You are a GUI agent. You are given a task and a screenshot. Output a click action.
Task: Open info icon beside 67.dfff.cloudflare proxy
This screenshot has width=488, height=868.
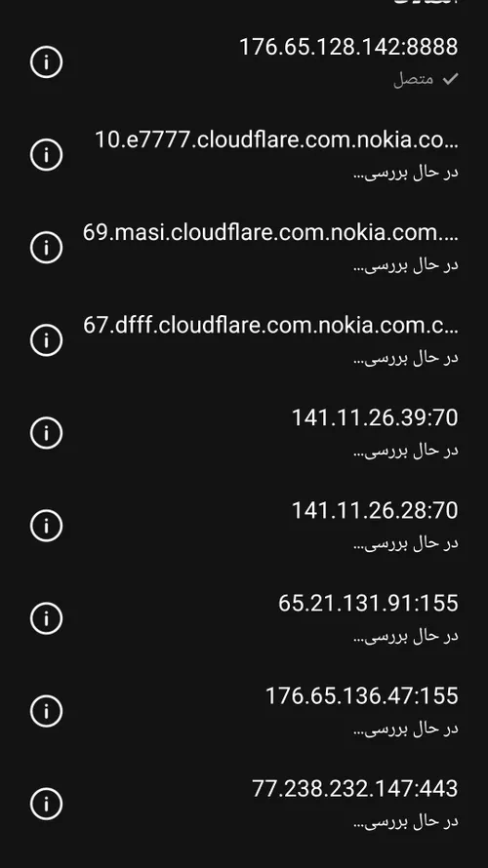click(46, 340)
